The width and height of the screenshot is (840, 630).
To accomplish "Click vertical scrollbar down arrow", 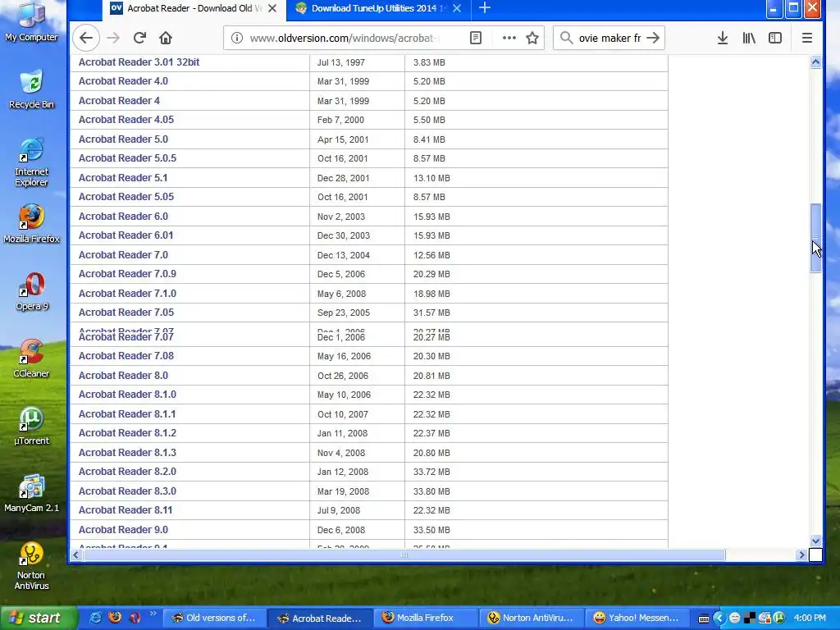I will [x=815, y=541].
